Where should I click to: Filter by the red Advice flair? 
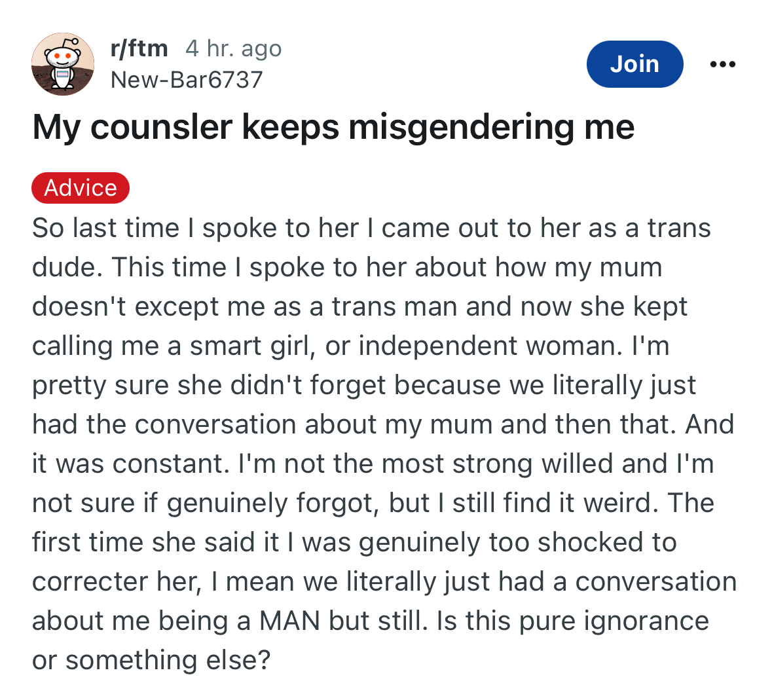pyautogui.click(x=81, y=187)
